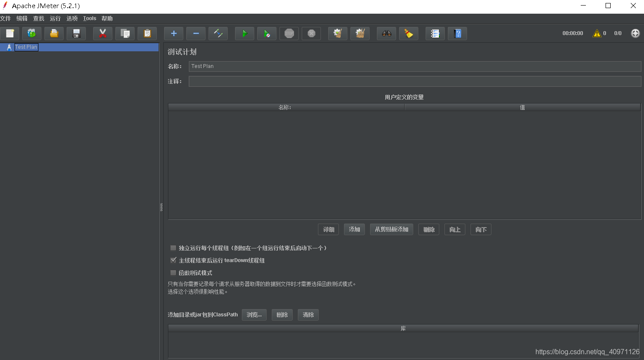644x360 pixels.
Task: Click the 向下 button
Action: point(481,230)
